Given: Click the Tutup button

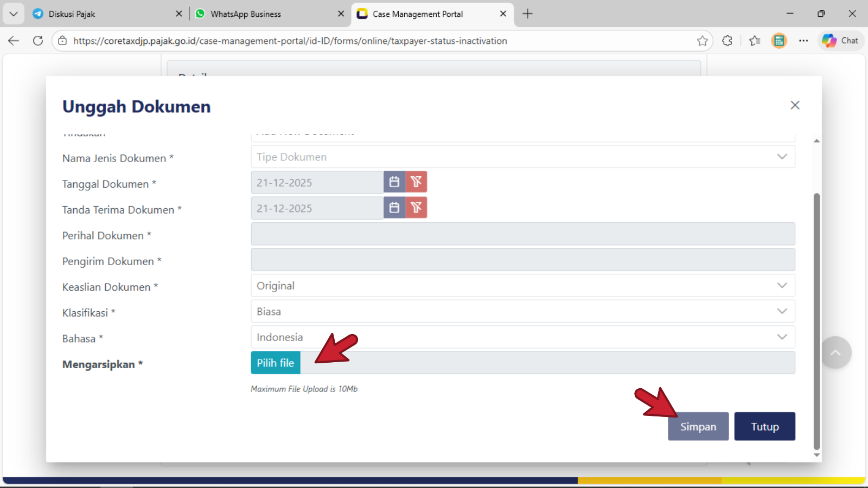Looking at the screenshot, I should click(x=764, y=427).
